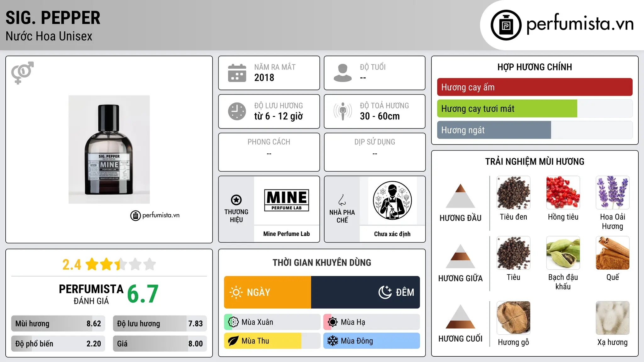Click the Chưa xác định perfumer label
644x362 pixels.
pos(392,234)
